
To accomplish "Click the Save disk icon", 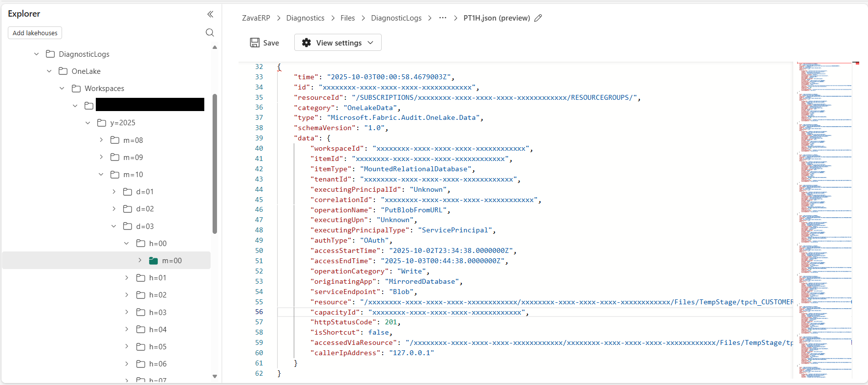I will coord(255,43).
